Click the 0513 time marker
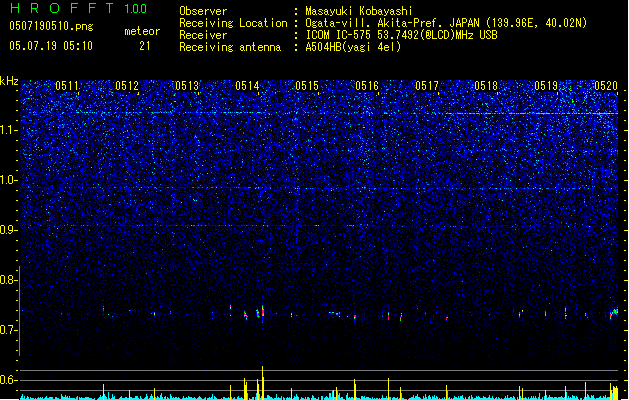Screen dimensions: 629x400 (187, 86)
